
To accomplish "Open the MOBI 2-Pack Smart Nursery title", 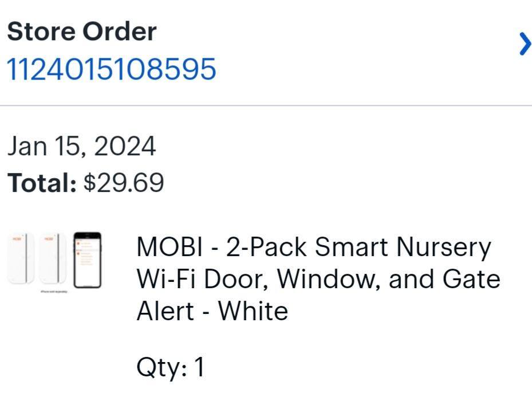I will (x=313, y=247).
